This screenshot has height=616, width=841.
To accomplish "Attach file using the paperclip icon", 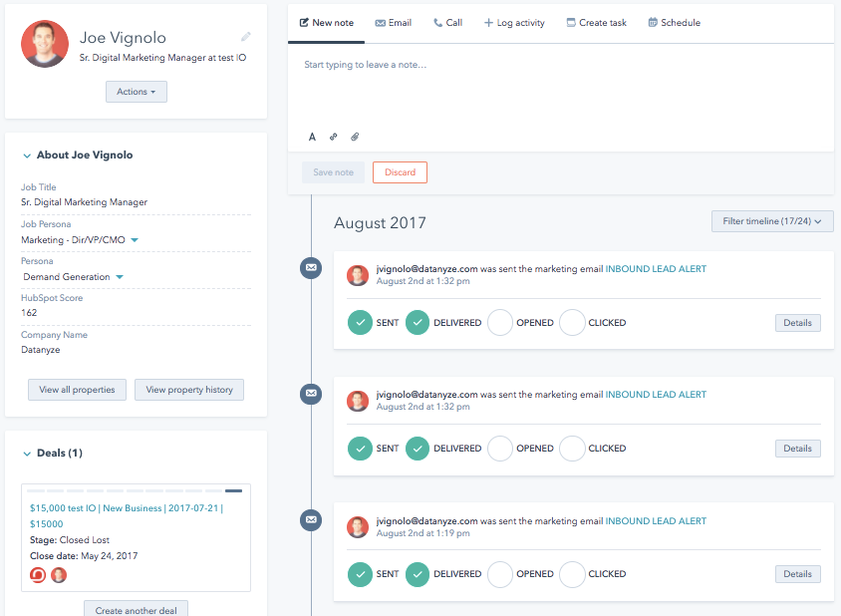I will tap(354, 137).
